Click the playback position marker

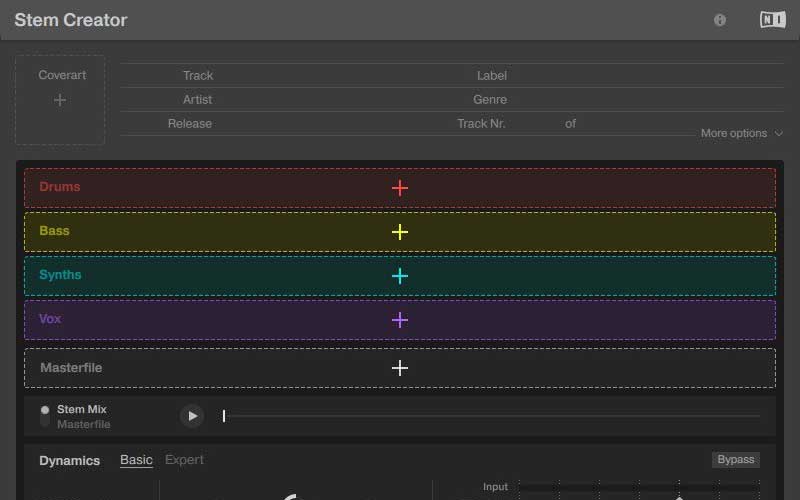(224, 416)
